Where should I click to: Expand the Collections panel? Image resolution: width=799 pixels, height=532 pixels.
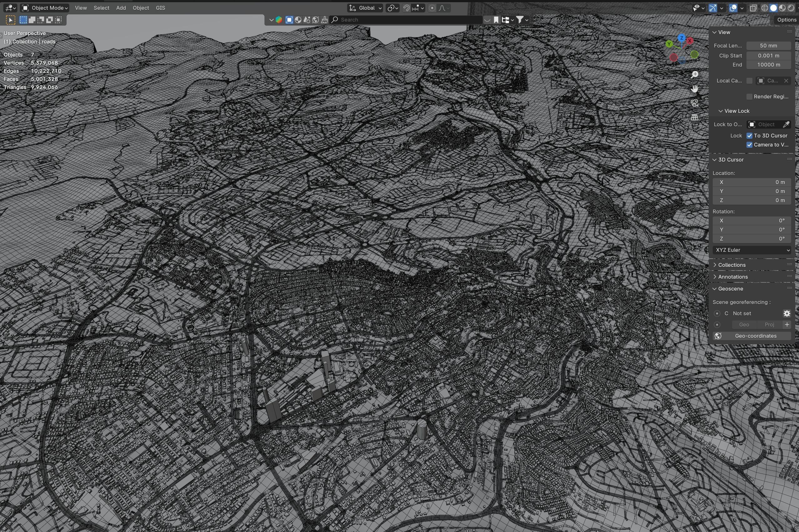click(x=731, y=265)
